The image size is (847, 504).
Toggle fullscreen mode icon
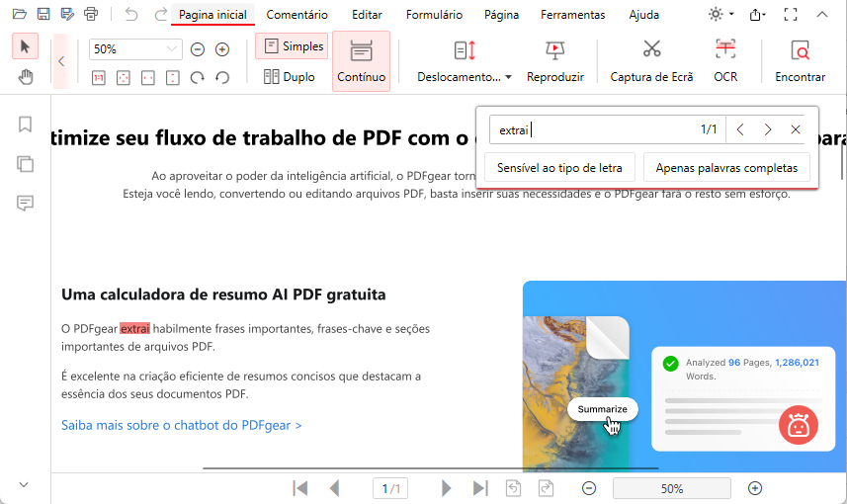click(791, 15)
